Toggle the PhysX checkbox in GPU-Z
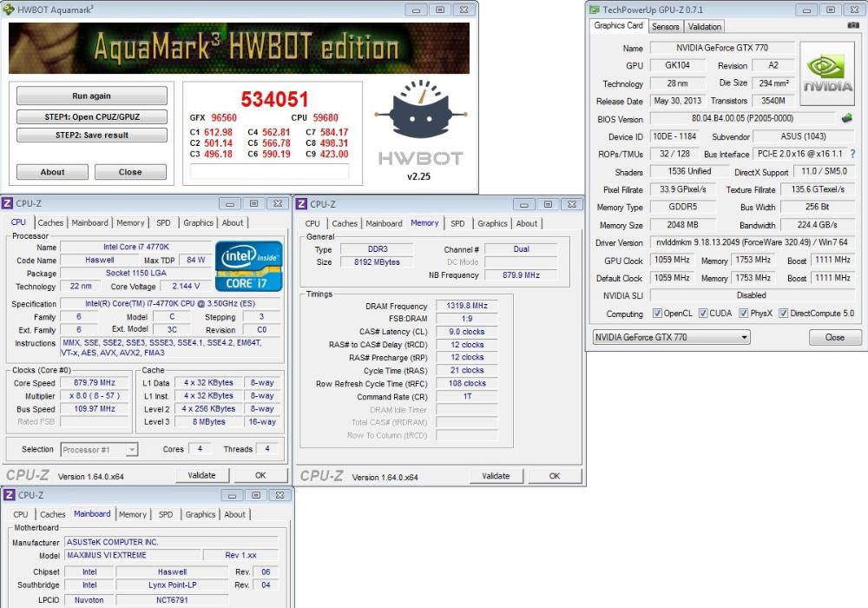868x608 pixels. pos(744,314)
